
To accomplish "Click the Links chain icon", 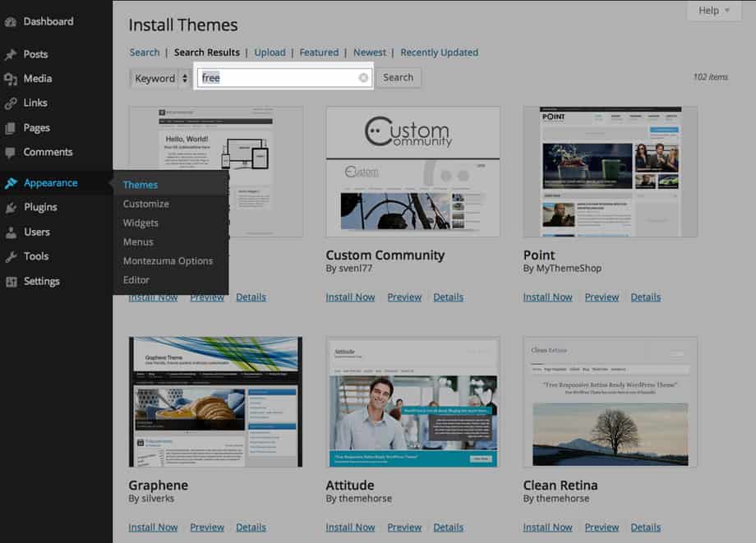I will tap(11, 104).
